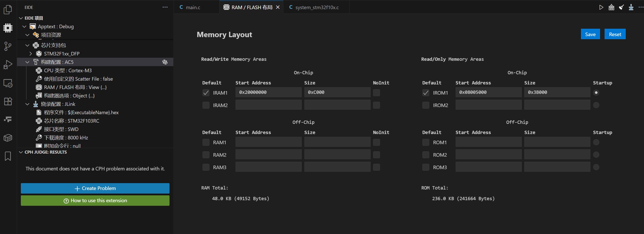This screenshot has width=644, height=234.
Task: Collapse the 芯片支持包 node
Action: click(x=27, y=45)
